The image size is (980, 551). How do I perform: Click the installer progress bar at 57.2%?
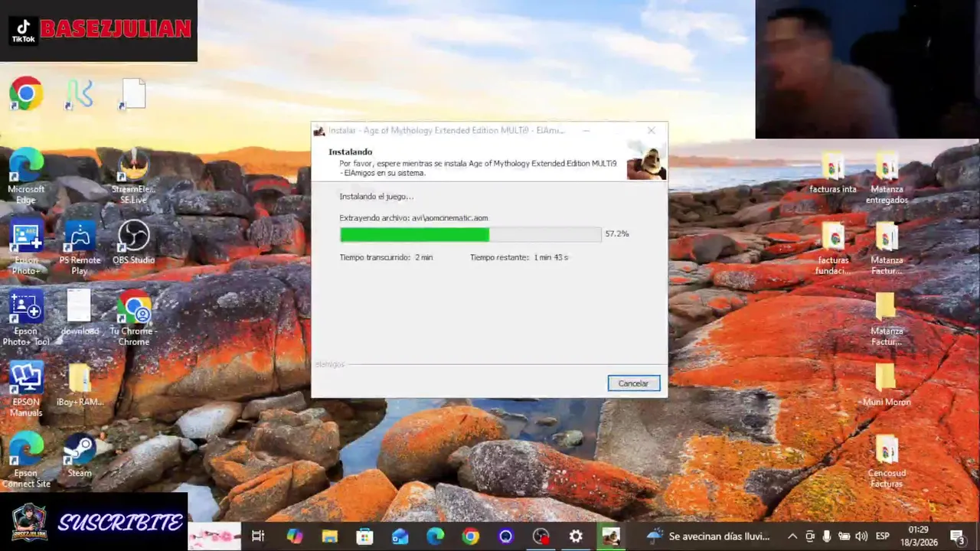click(x=470, y=234)
